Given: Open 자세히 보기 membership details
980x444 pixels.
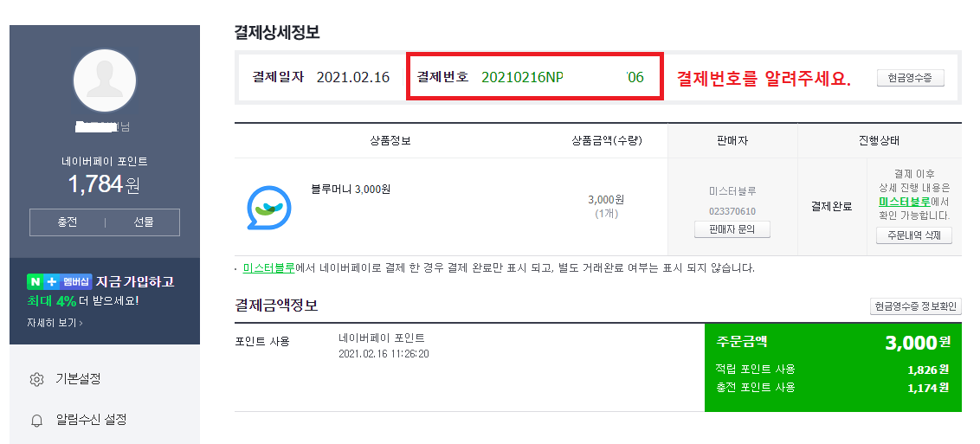Looking at the screenshot, I should coord(55,323).
